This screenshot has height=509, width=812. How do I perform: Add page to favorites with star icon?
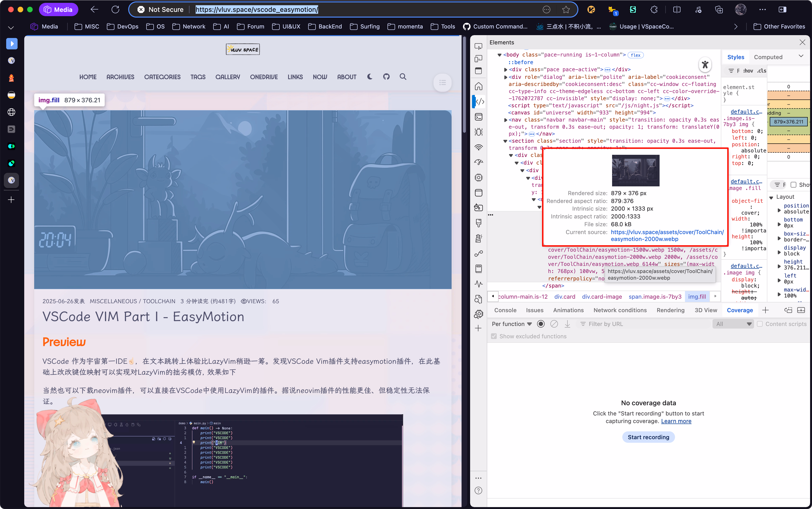pos(566,9)
